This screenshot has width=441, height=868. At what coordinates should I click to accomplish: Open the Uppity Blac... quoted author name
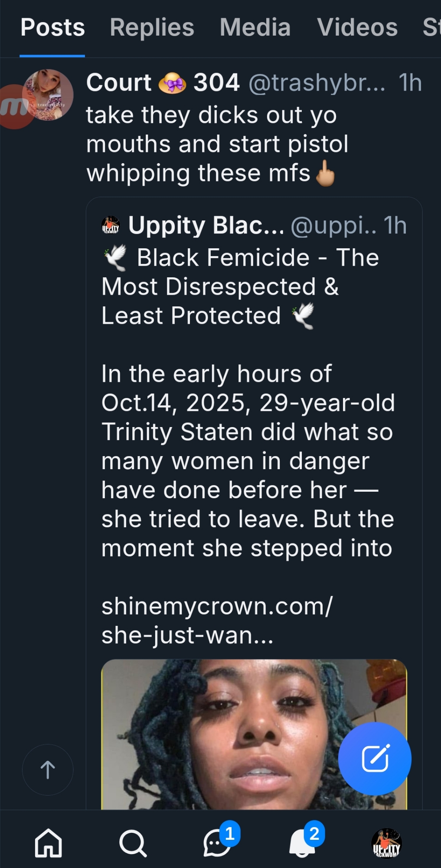(206, 225)
